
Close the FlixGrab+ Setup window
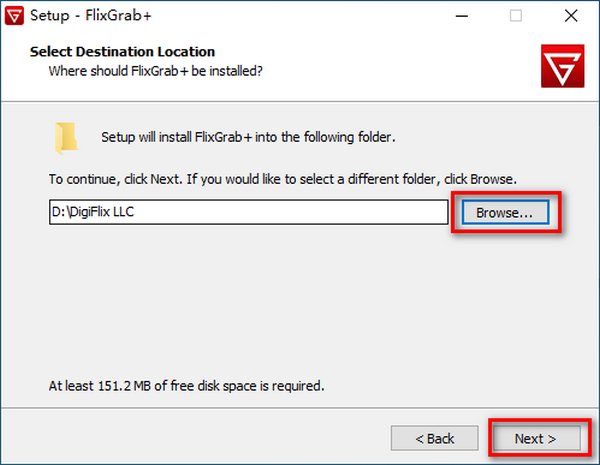coord(570,15)
